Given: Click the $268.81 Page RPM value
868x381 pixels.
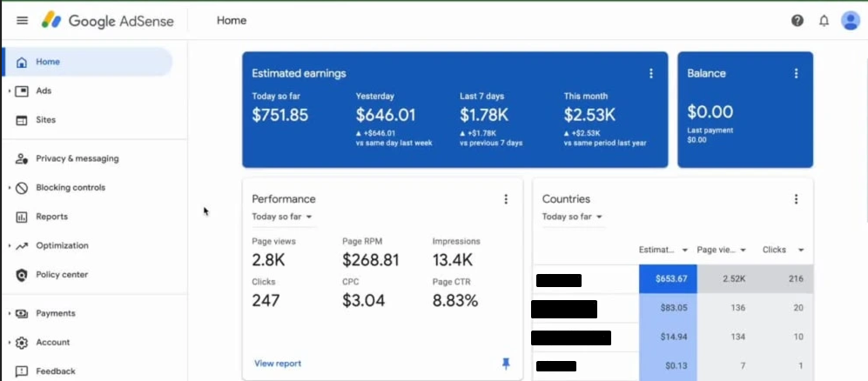Looking at the screenshot, I should click(x=370, y=260).
